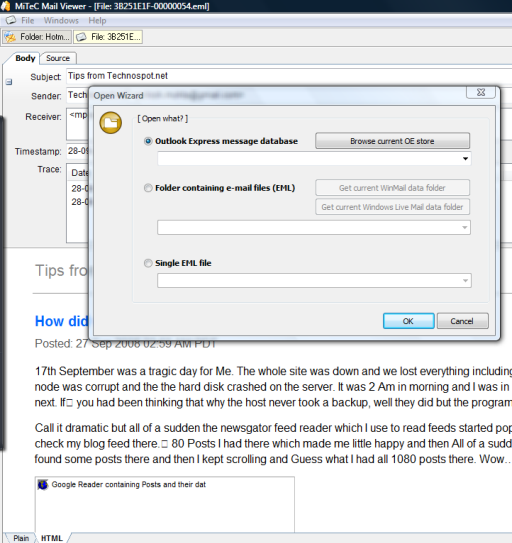Click the Sender field in the mail header
The image size is (512, 543).
pyautogui.click(x=78, y=95)
